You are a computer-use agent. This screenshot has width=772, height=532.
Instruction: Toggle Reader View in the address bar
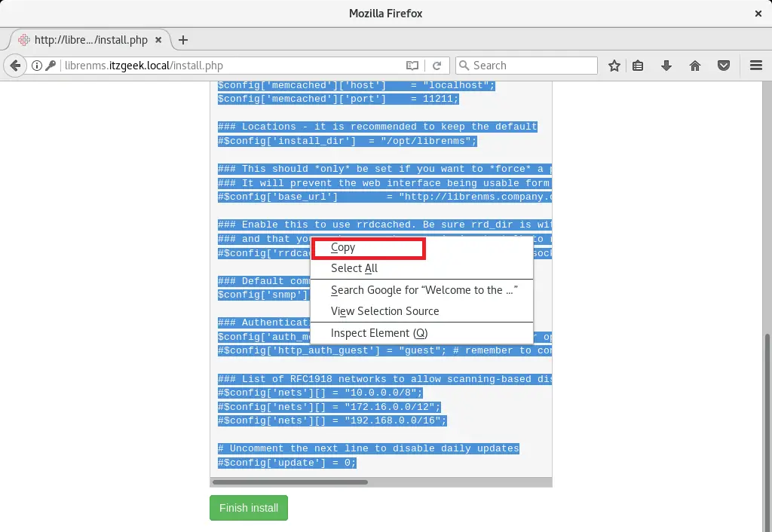click(412, 66)
